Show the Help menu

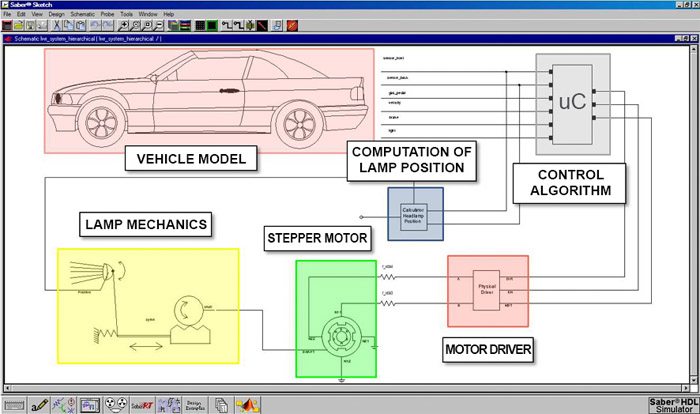click(x=169, y=14)
